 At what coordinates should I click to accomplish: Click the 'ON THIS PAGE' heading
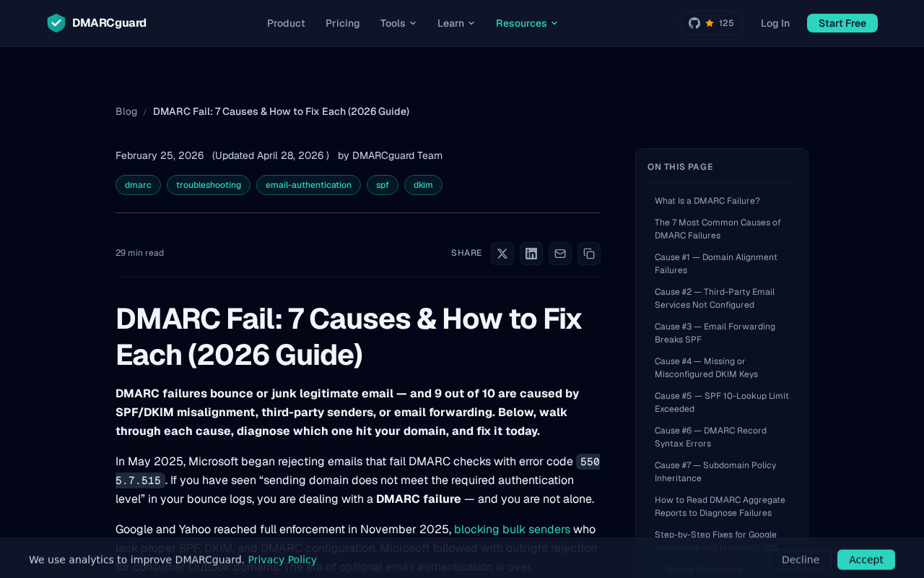(x=680, y=167)
